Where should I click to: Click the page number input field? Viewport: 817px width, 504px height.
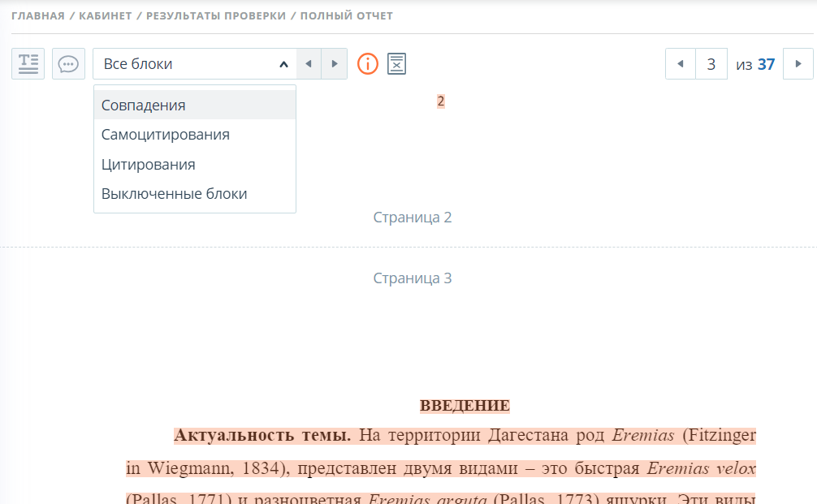(x=711, y=63)
